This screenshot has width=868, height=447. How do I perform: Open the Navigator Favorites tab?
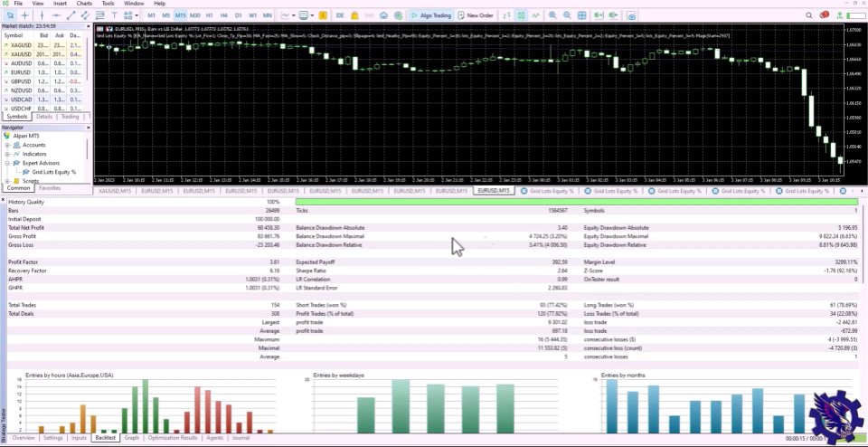(x=50, y=188)
